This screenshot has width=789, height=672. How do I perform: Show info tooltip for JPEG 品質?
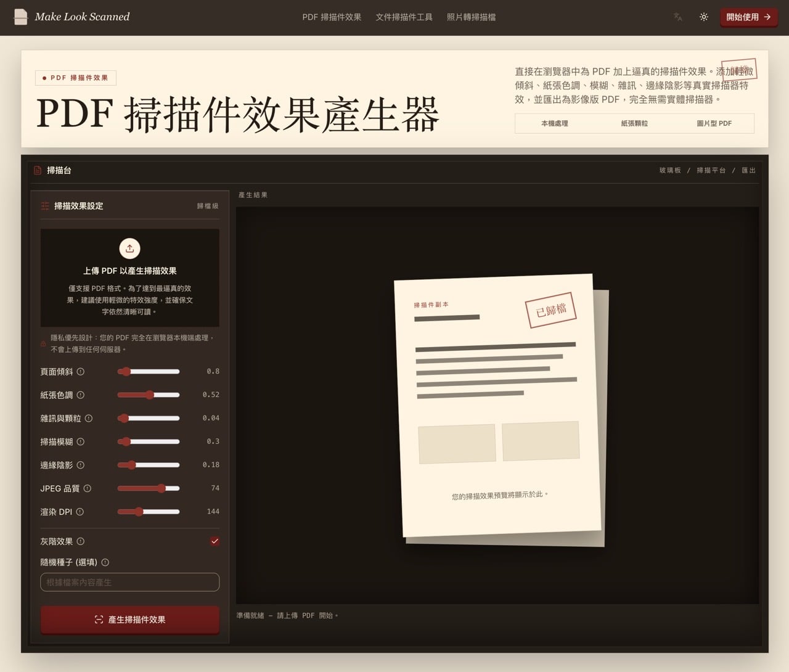[88, 488]
